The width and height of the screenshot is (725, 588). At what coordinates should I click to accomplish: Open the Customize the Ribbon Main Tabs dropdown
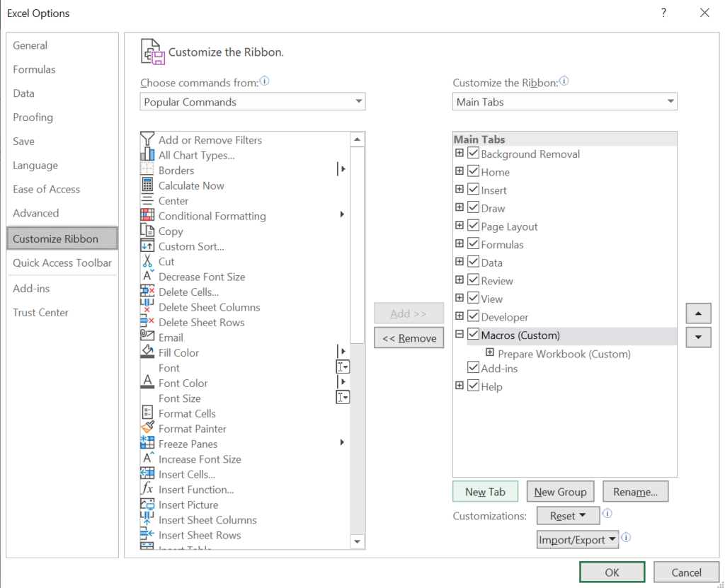point(564,102)
